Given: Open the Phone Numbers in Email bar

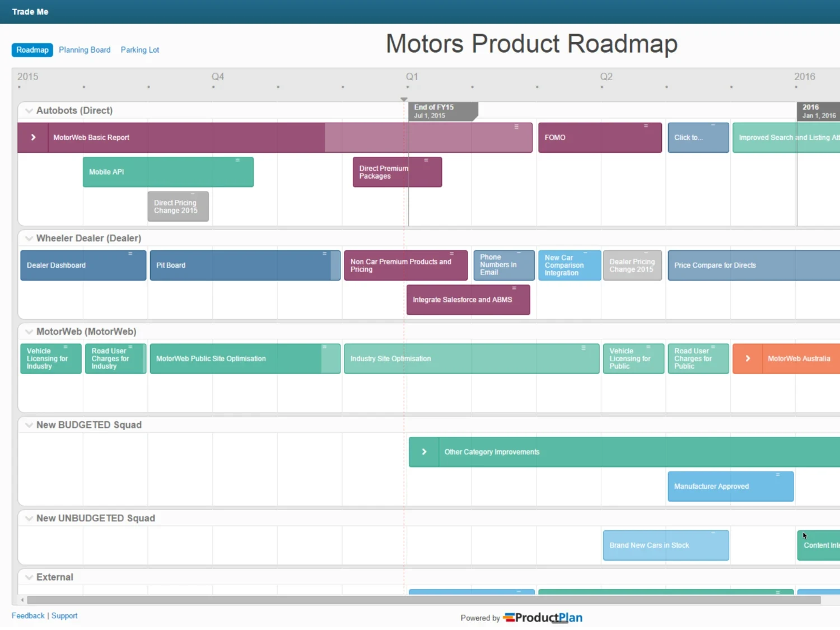Looking at the screenshot, I should (x=504, y=265).
